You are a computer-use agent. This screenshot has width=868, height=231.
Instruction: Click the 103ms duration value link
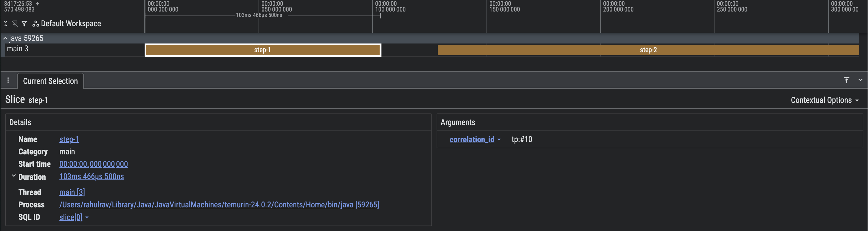point(91,177)
